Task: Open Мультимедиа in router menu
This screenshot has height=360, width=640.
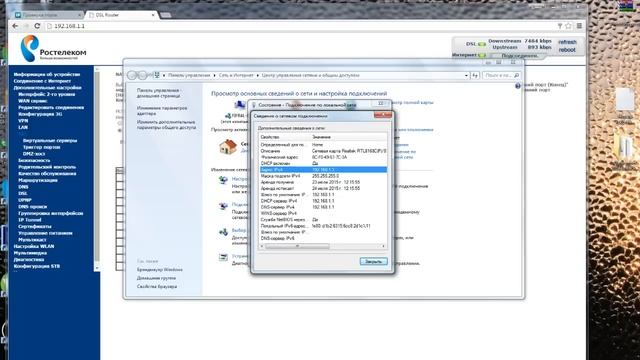Action: [x=30, y=253]
